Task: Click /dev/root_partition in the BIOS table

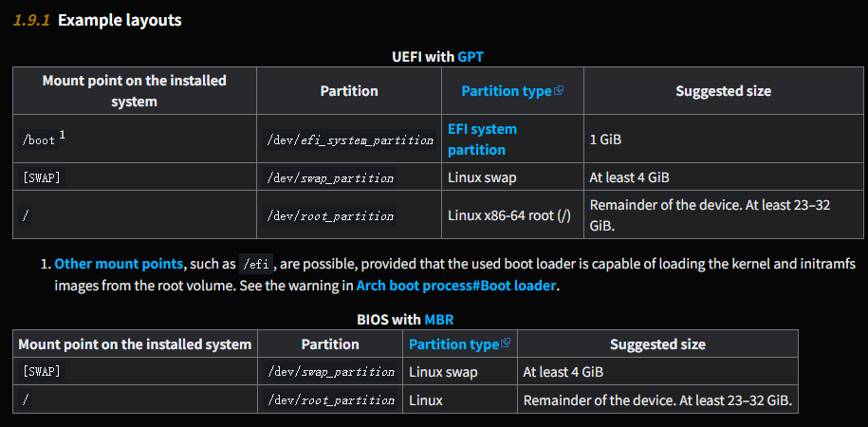Action: 331,400
